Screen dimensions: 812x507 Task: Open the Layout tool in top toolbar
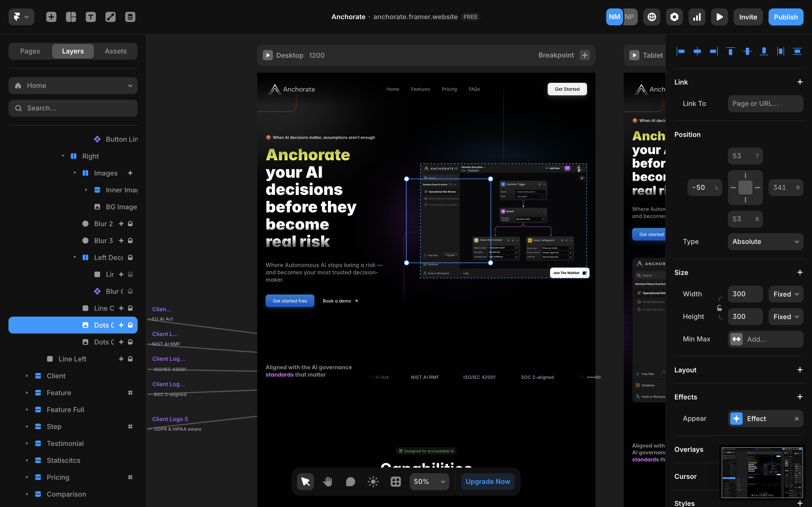tap(71, 17)
